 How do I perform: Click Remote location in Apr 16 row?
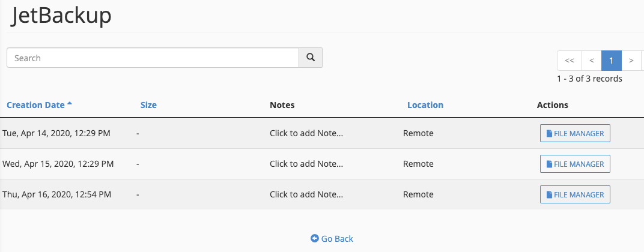click(418, 194)
